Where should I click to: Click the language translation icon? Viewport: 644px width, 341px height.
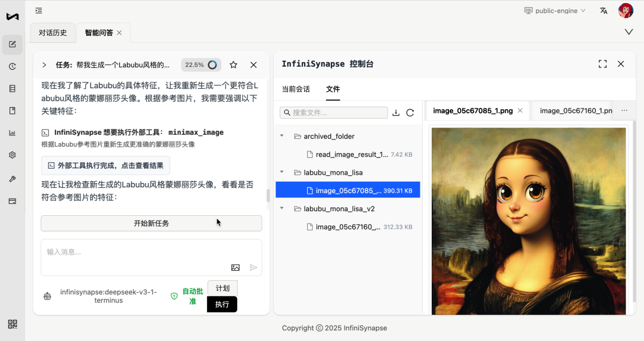tap(603, 11)
